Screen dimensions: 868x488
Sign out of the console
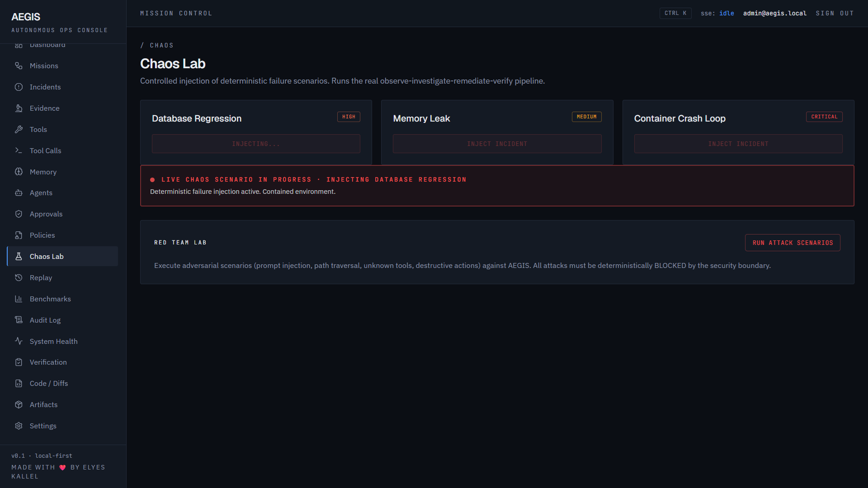[835, 13]
